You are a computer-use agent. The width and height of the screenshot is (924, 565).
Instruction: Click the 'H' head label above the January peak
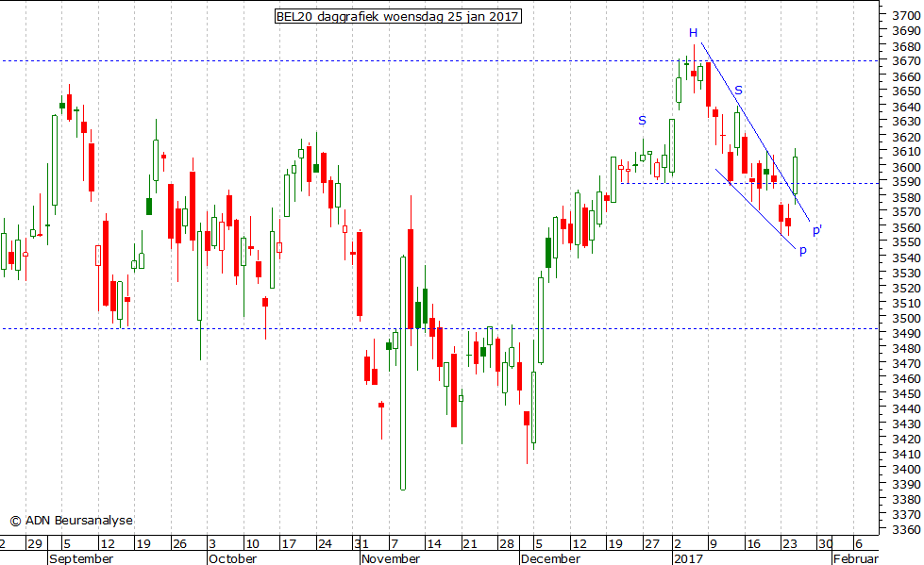693,33
